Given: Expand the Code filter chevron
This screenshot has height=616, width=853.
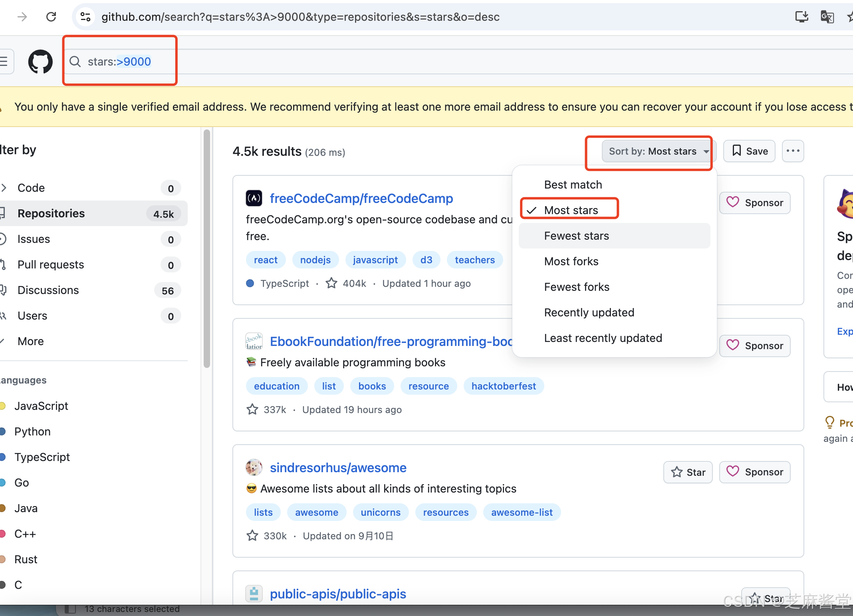Looking at the screenshot, I should (x=4, y=188).
